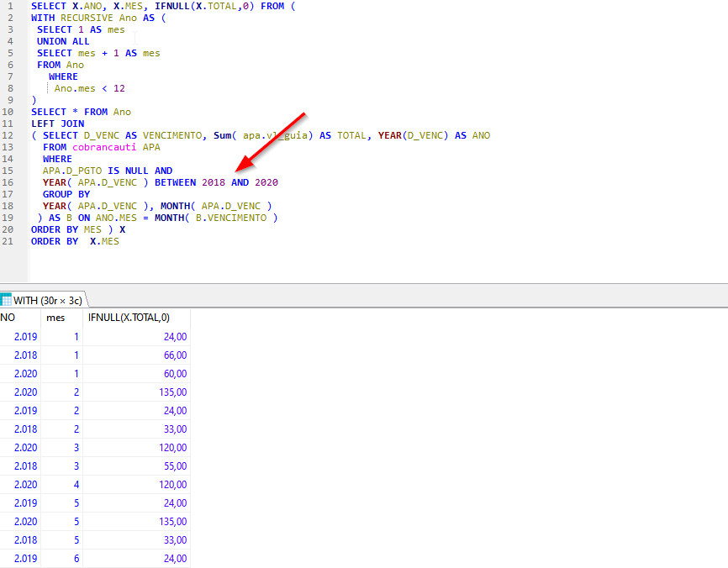Screen dimensions: 728x568
Task: Click line number 16 in the gutter
Action: coord(8,182)
